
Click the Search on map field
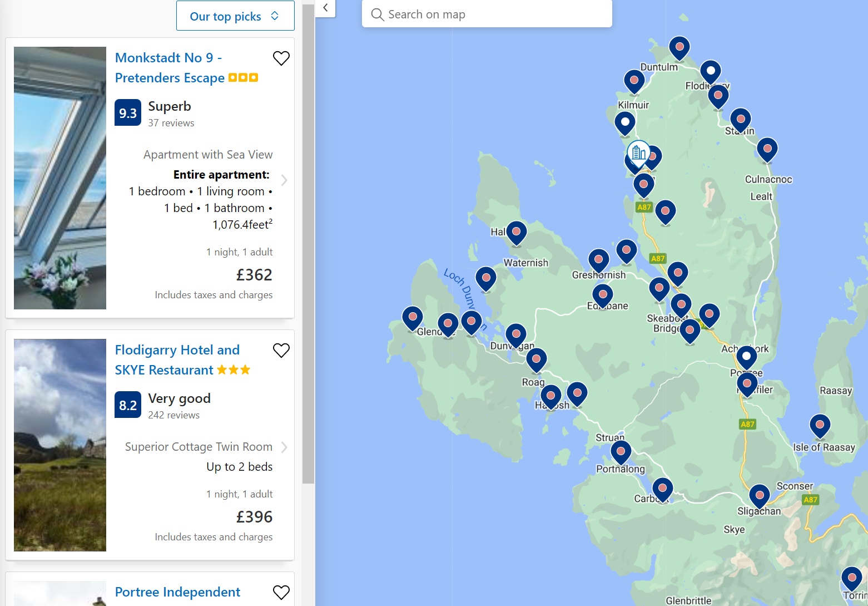495,14
